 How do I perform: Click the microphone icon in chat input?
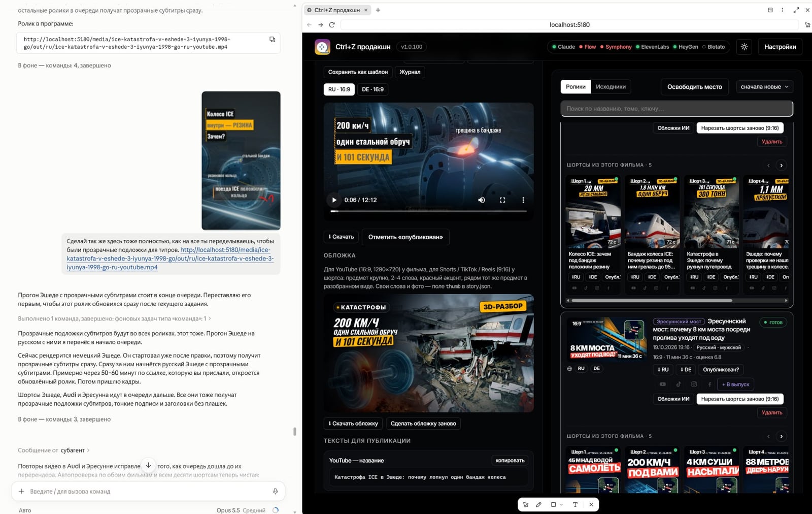[x=275, y=491]
